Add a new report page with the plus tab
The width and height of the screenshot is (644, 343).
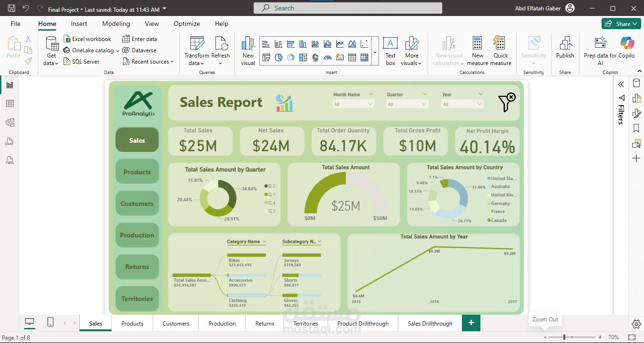[x=471, y=323]
